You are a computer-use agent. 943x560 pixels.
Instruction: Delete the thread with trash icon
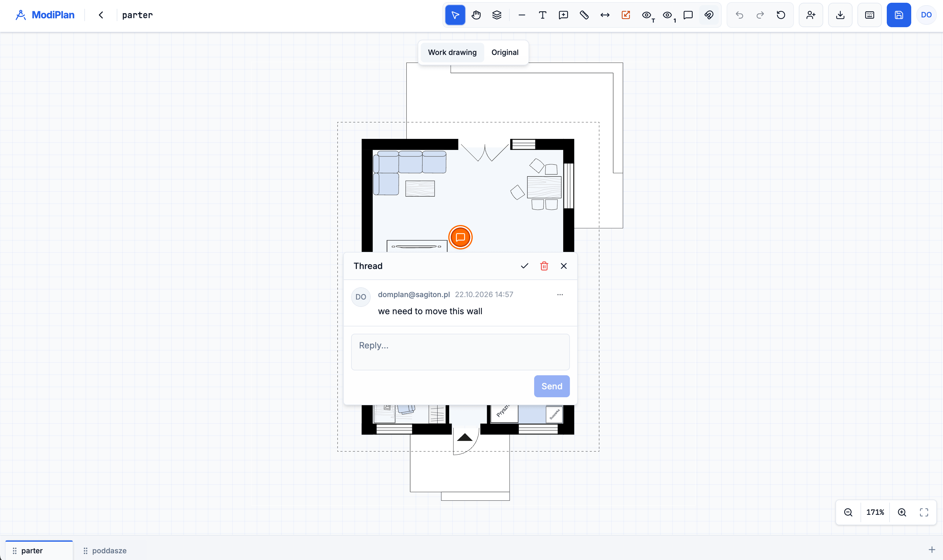click(x=544, y=266)
